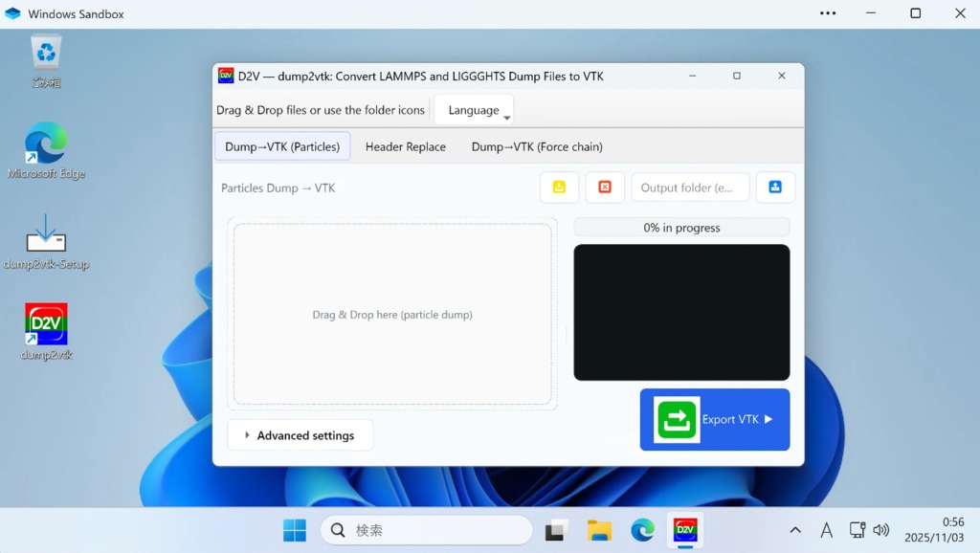Click the 0% progress bar
This screenshot has width=980, height=553.
[x=681, y=227]
